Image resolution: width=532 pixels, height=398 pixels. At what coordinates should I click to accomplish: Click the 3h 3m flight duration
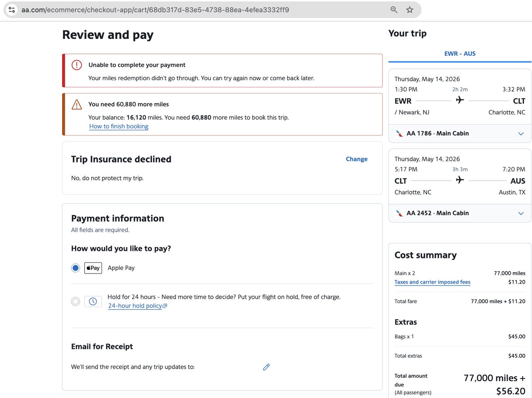click(x=460, y=169)
